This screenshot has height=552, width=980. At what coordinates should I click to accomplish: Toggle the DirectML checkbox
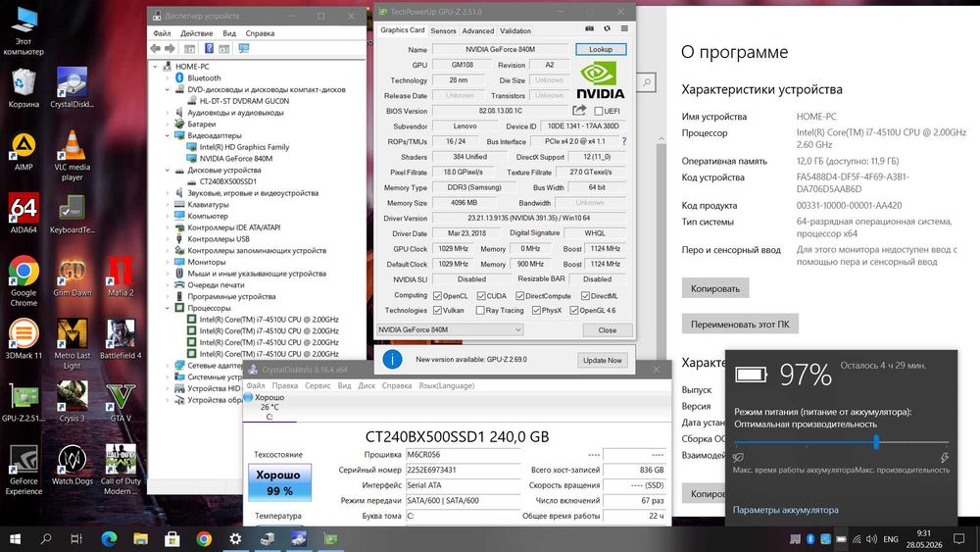[x=586, y=296]
